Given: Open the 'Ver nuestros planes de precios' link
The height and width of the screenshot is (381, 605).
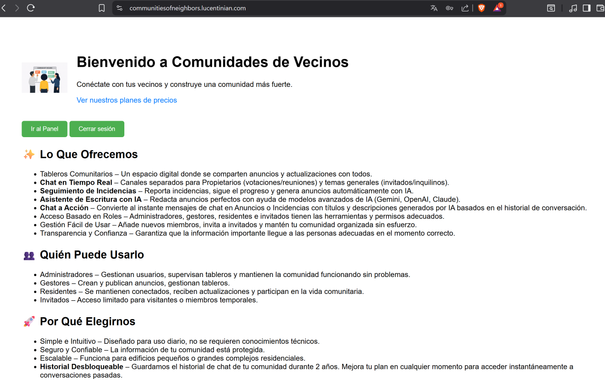Looking at the screenshot, I should point(127,100).
